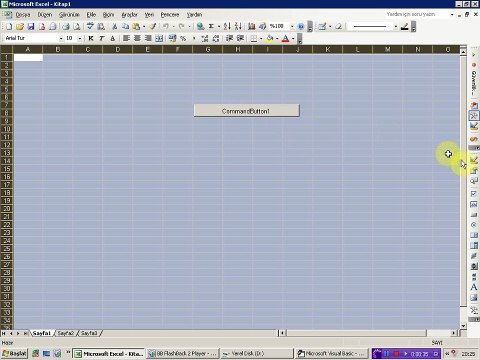Apply Percent style icon
The image size is (480, 360).
[183, 38]
